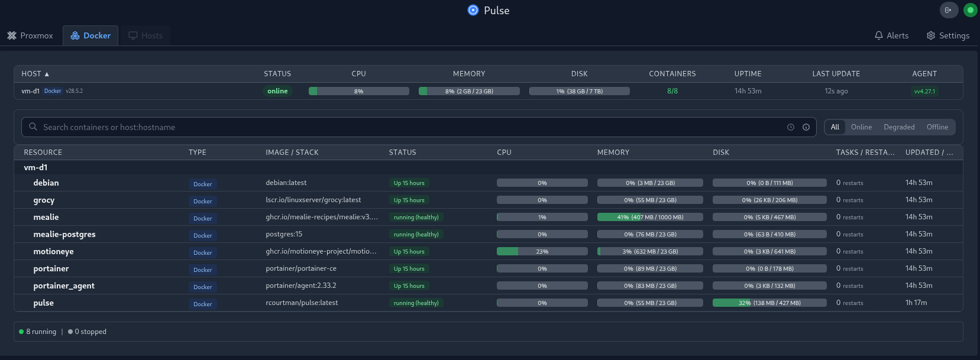Filter containers by Offline status

tap(937, 127)
